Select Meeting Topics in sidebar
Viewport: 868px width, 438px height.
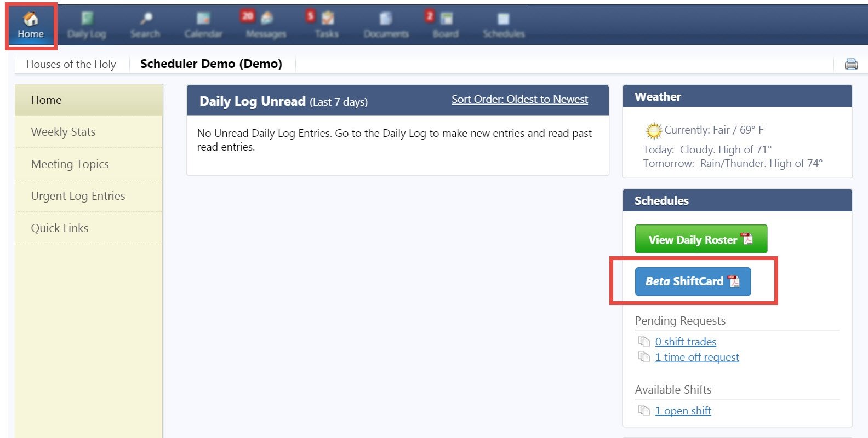point(89,164)
